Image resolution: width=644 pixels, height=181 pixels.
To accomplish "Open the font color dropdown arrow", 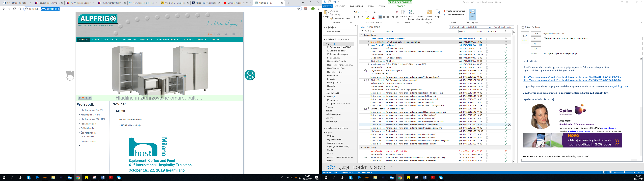I will point(376,17).
